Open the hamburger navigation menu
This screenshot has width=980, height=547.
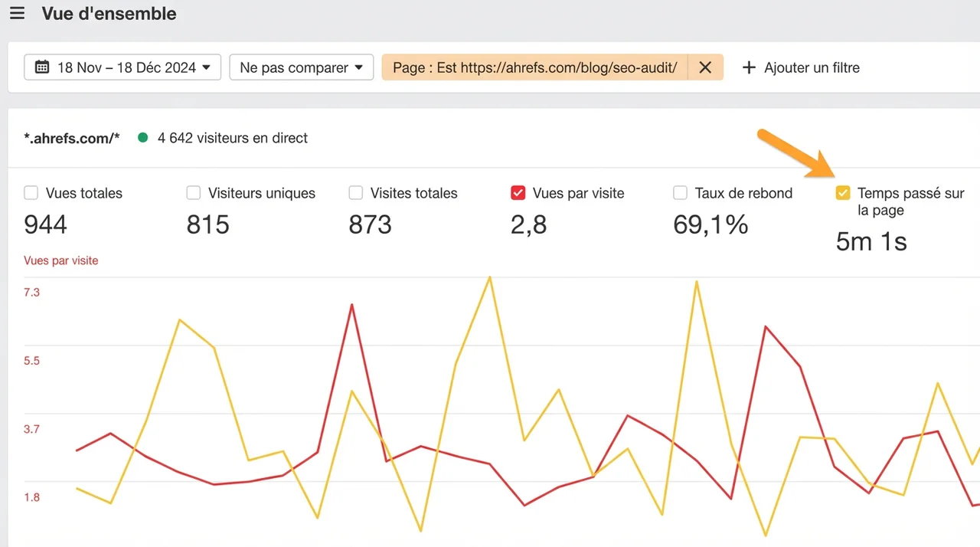point(17,13)
